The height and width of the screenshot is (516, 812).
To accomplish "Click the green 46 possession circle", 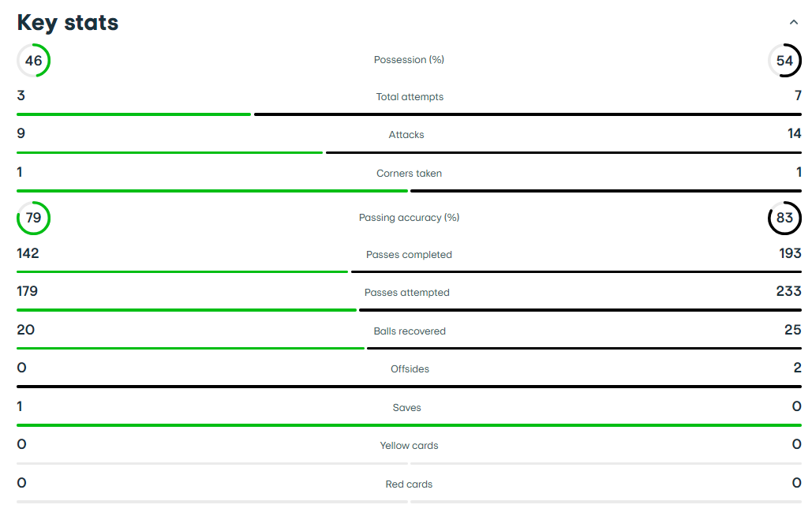I will [x=34, y=61].
